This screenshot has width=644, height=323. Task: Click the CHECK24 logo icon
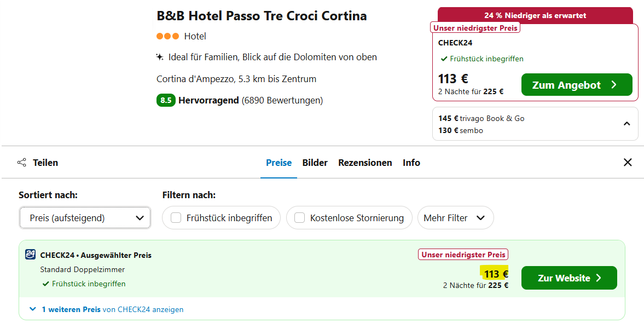coord(31,255)
